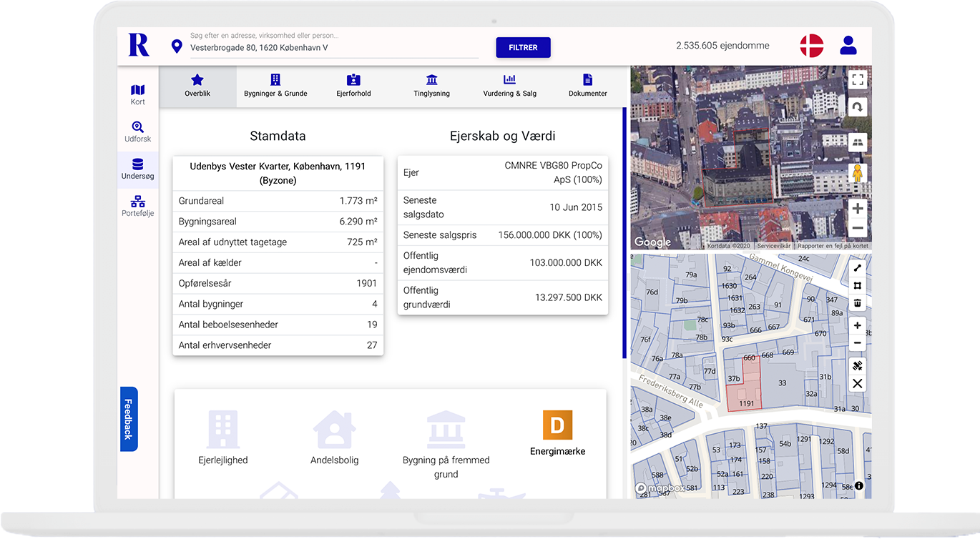
Task: Select the polygon drawing tool on cadastral map
Action: tap(858, 286)
